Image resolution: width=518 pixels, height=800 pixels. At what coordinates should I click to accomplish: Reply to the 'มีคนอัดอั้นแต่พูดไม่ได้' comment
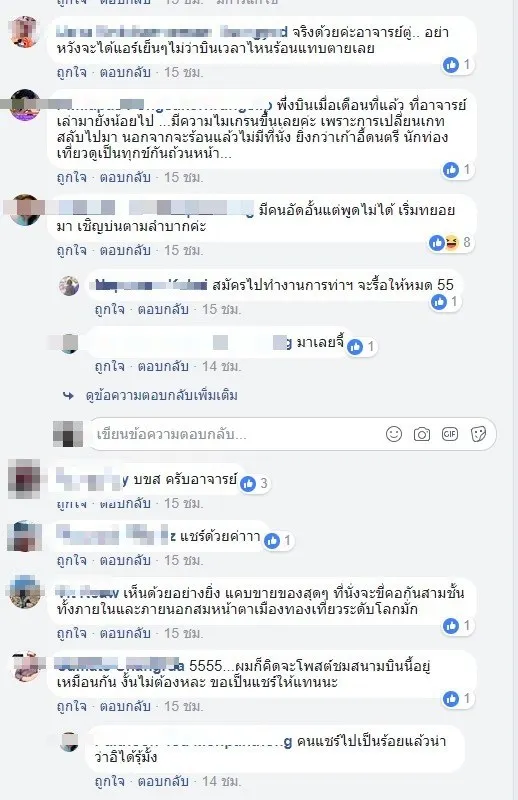125,250
